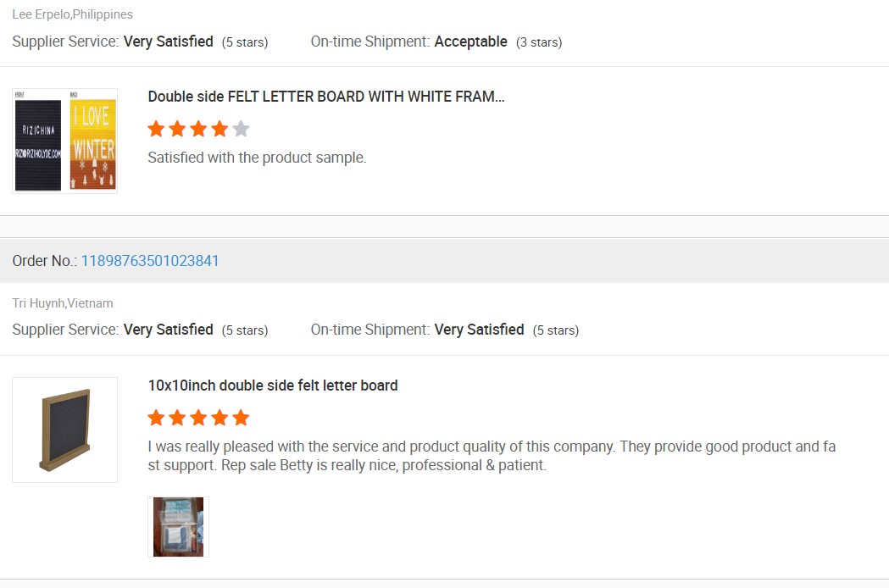Viewport: 889px width, 588px height.
Task: Click first orange star of Lee Erpelo review
Action: (157, 129)
